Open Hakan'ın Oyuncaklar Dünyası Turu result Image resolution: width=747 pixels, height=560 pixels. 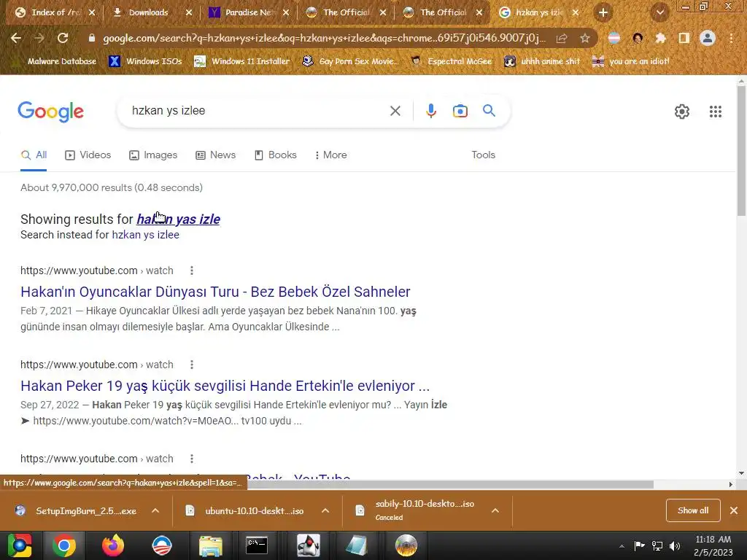click(215, 292)
